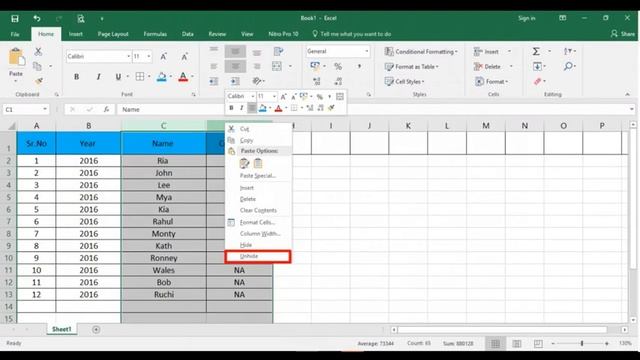The height and width of the screenshot is (360, 640).
Task: Click the Insert button in the Cells group
Action: pos(486,51)
